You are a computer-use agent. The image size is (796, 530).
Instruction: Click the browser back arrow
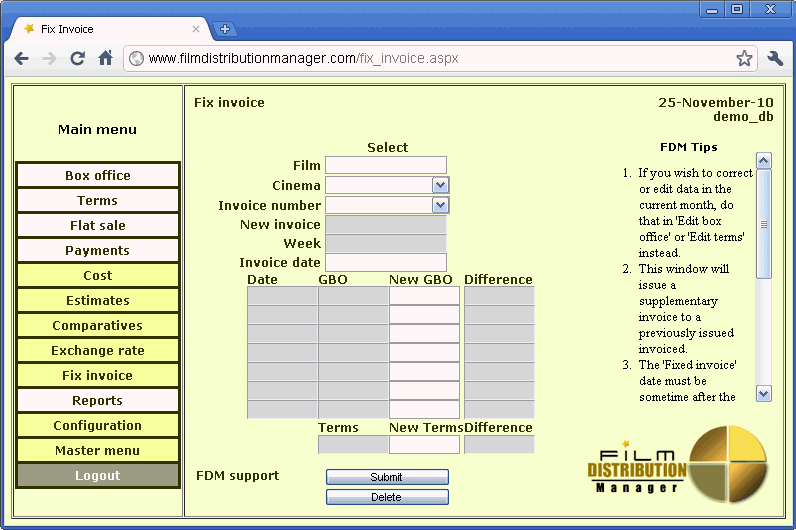[x=21, y=58]
